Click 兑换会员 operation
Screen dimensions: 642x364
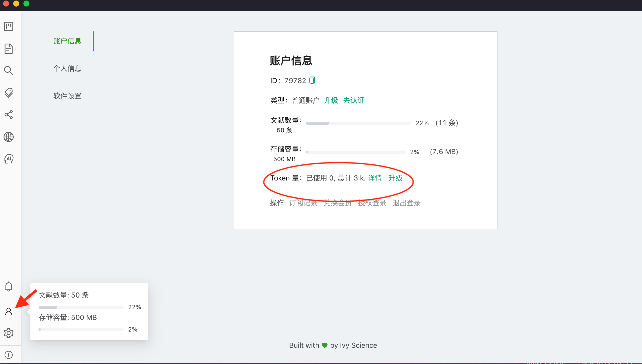tap(338, 203)
